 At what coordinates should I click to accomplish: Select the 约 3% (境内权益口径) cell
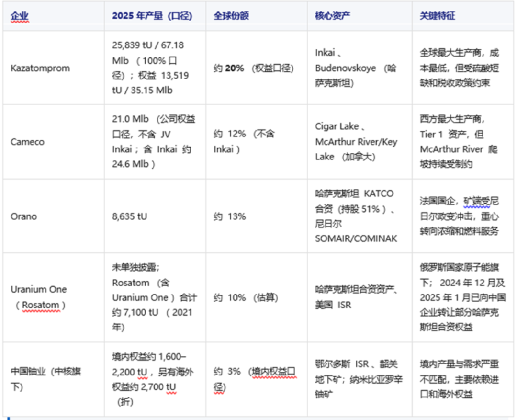pos(257,379)
